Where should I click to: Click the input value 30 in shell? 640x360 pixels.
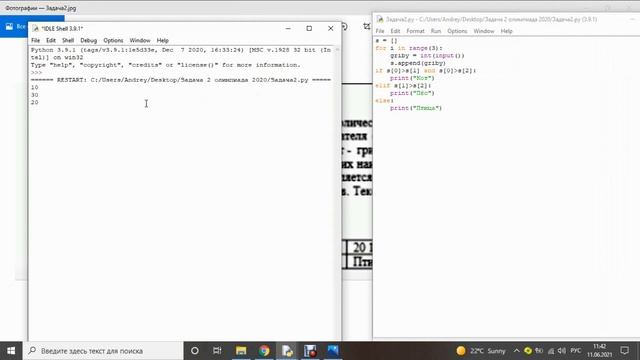(x=34, y=95)
